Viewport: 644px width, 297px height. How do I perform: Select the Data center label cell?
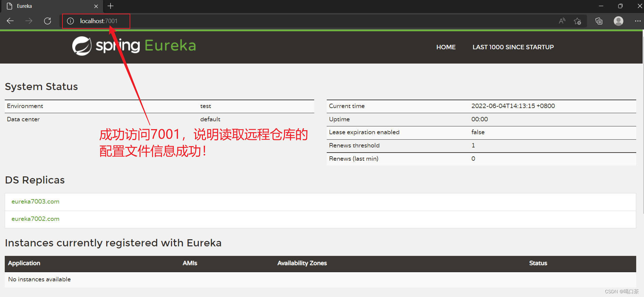click(x=23, y=119)
